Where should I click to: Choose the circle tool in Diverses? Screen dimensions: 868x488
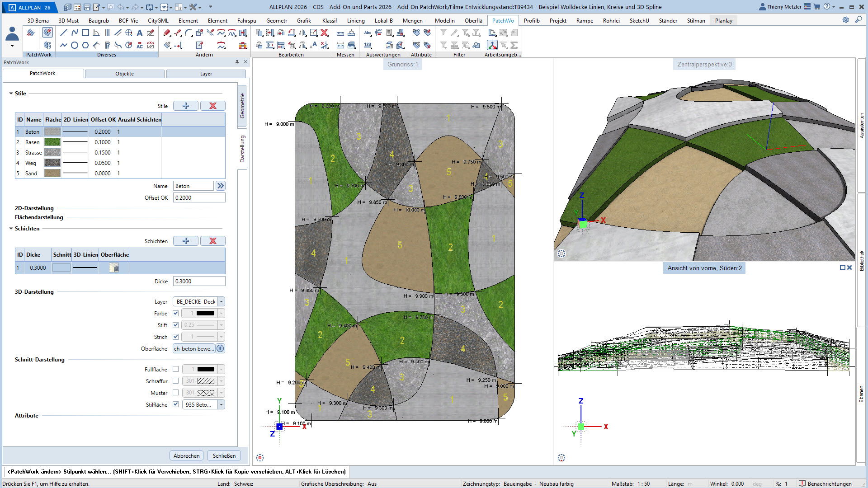[x=75, y=45]
